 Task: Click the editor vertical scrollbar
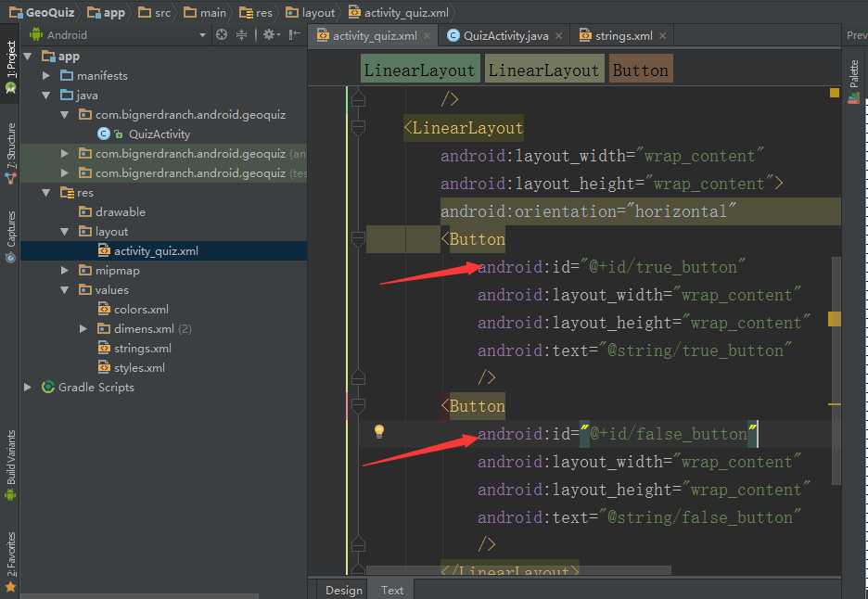coord(836,370)
